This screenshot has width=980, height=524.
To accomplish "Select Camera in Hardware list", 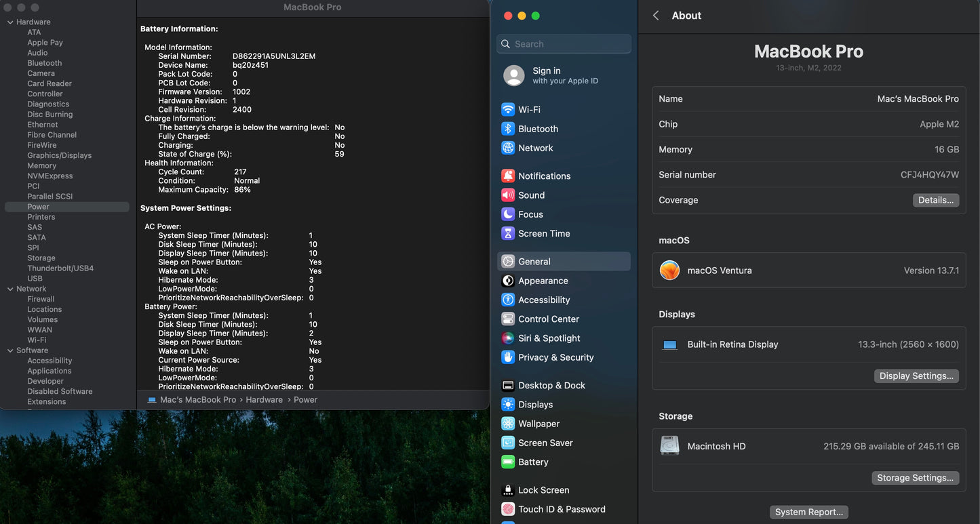I will coord(41,73).
